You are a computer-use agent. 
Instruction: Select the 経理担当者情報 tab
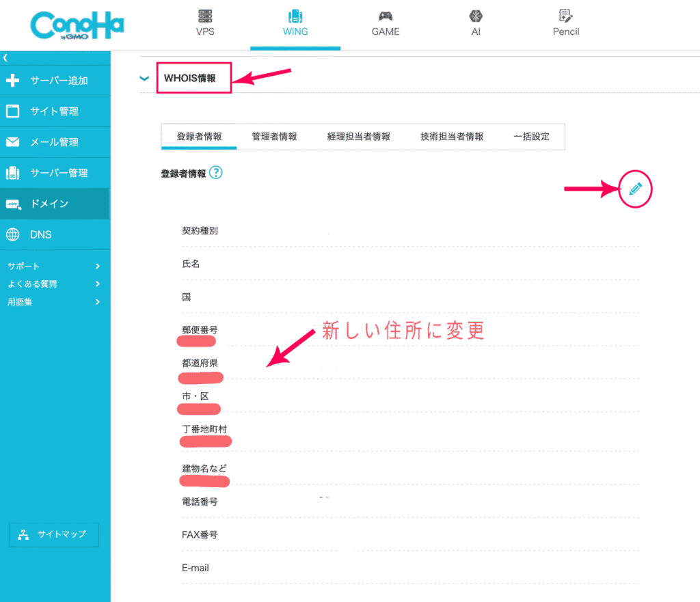coord(358,137)
